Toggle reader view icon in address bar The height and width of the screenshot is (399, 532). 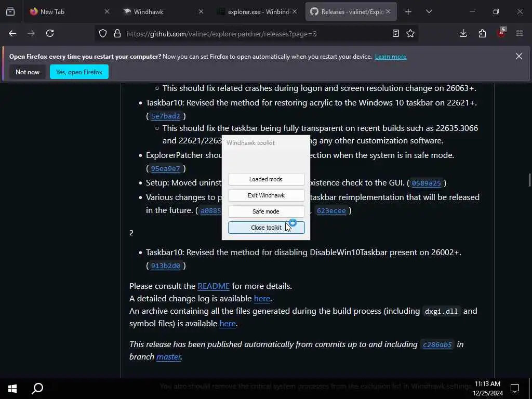coord(395,33)
